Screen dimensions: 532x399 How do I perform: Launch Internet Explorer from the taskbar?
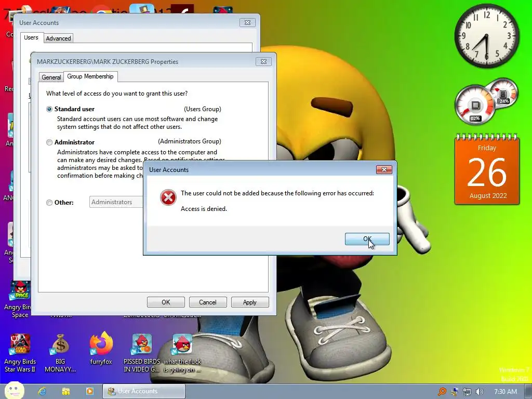pyautogui.click(x=42, y=391)
